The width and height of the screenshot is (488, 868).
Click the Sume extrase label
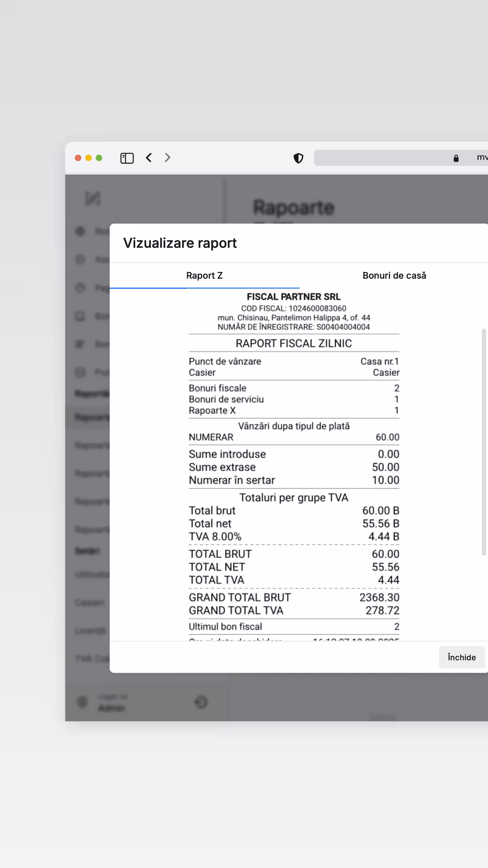222,467
